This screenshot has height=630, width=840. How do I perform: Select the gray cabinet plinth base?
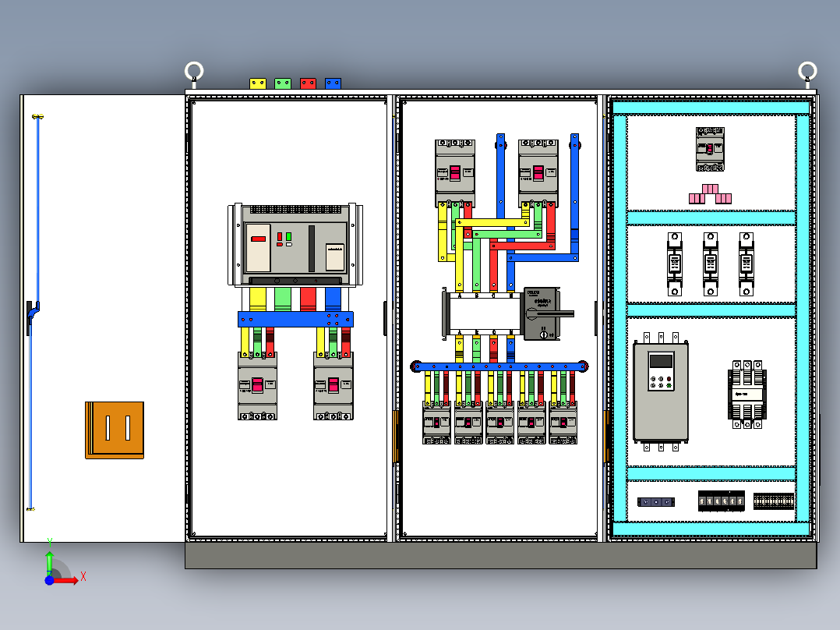(x=500, y=555)
